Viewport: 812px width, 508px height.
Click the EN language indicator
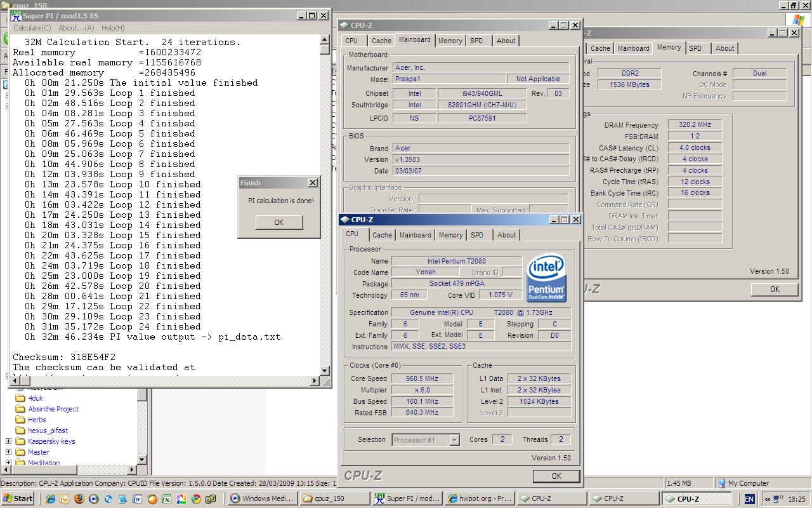749,498
